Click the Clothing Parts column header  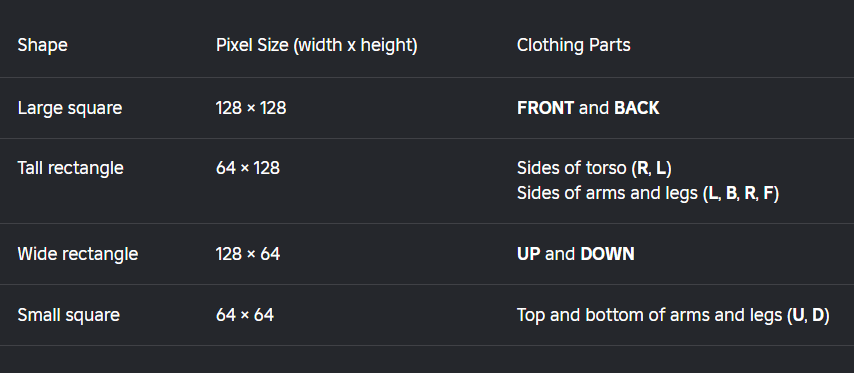[574, 45]
